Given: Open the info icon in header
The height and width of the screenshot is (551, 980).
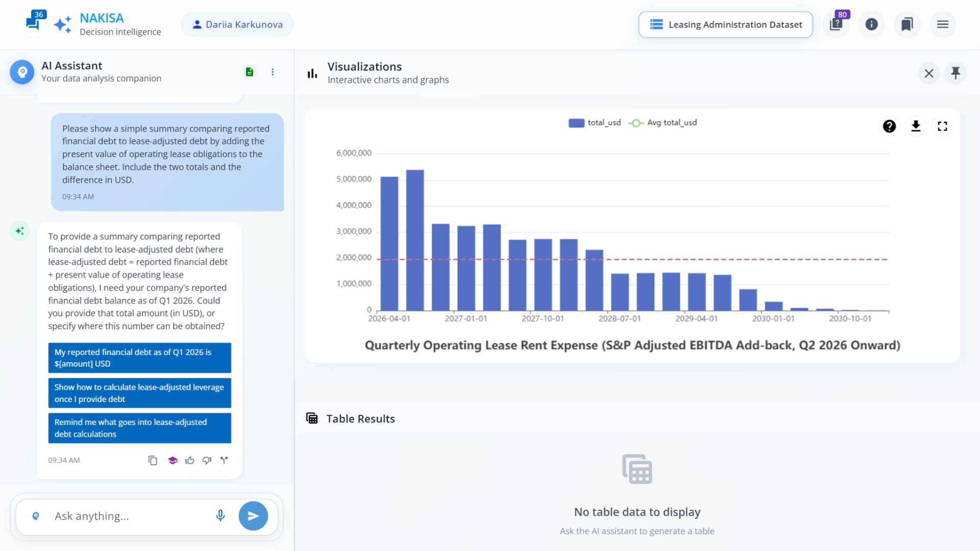Looking at the screenshot, I should (x=871, y=24).
